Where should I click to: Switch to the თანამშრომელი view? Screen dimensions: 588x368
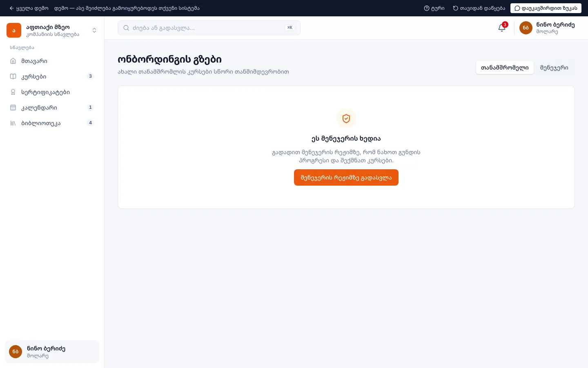click(505, 67)
